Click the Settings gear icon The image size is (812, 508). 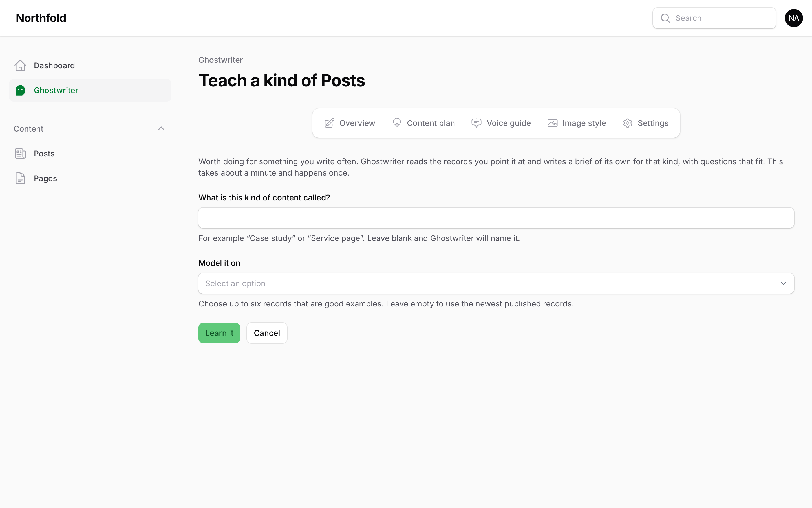tap(627, 123)
